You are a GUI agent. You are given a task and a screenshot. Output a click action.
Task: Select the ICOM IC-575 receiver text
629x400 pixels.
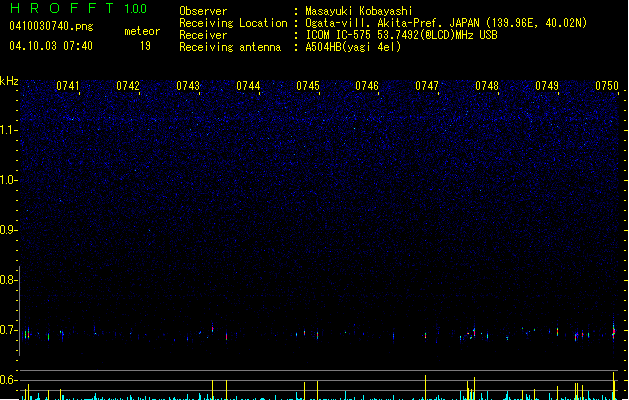pos(401,35)
